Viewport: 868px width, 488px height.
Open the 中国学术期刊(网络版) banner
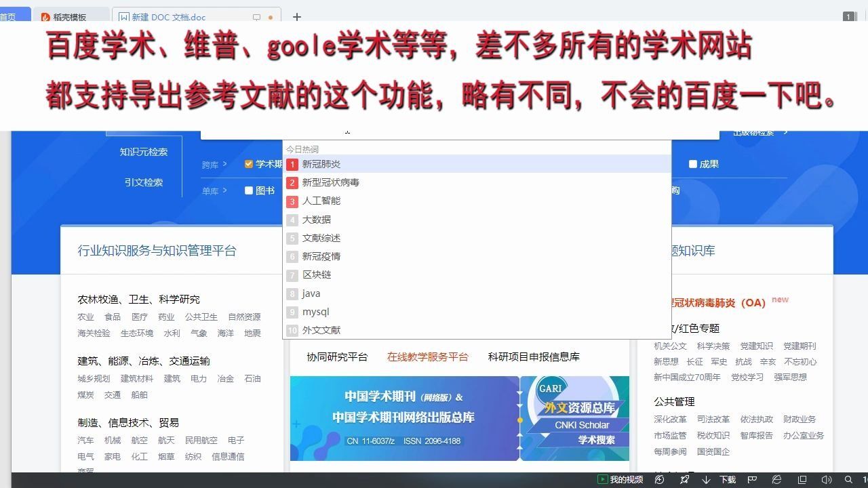404,418
